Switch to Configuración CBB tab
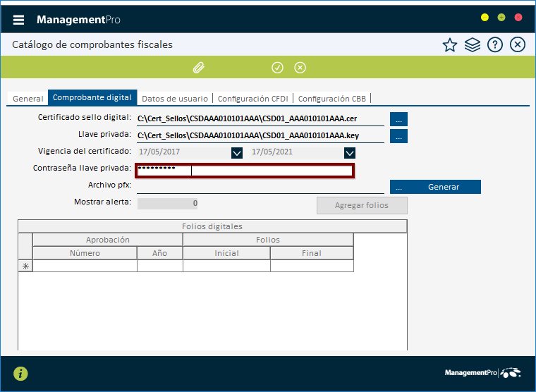 click(x=332, y=99)
